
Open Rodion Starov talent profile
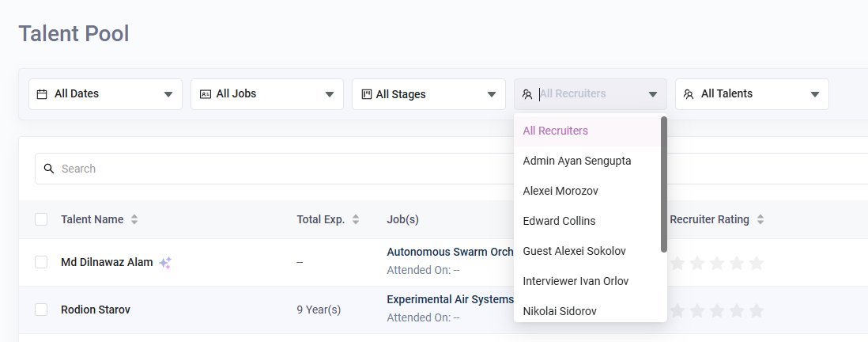(x=95, y=310)
